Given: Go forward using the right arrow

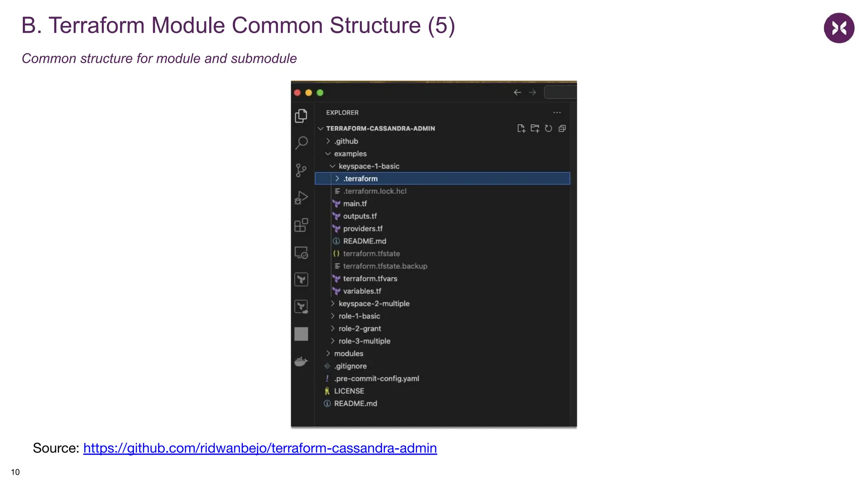Looking at the screenshot, I should [532, 92].
